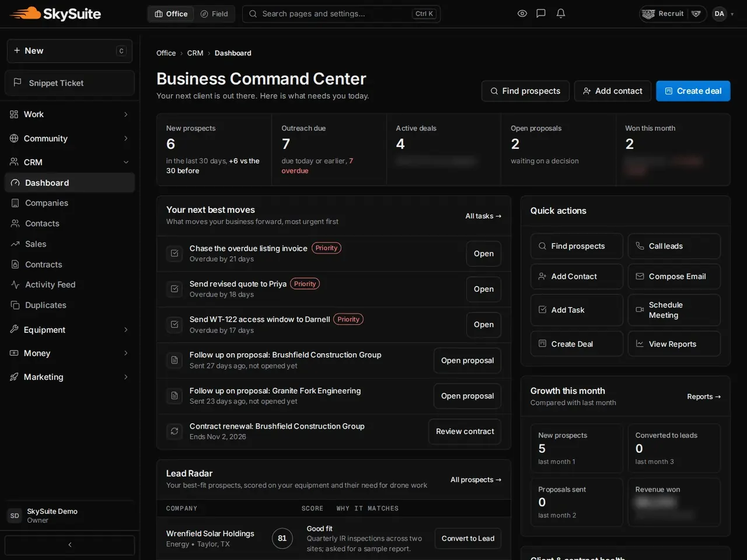This screenshot has width=747, height=560.
Task: Choose Add Task quick action
Action: click(577, 310)
